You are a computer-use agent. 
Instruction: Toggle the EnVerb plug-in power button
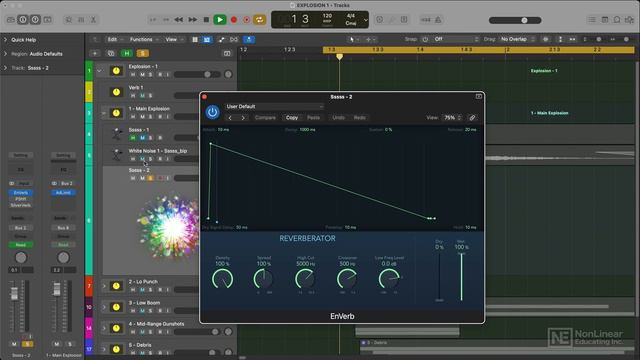[x=212, y=112]
